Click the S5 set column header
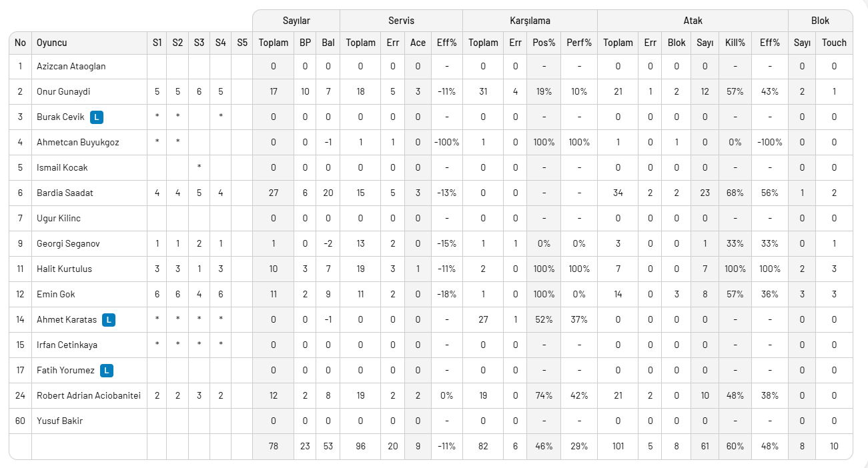 (x=242, y=43)
